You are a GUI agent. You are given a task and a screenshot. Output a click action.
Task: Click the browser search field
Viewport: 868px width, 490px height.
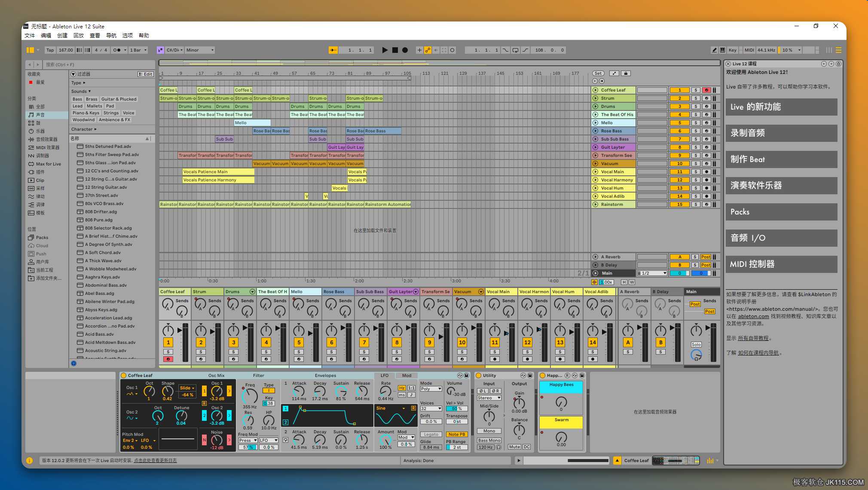[99, 64]
